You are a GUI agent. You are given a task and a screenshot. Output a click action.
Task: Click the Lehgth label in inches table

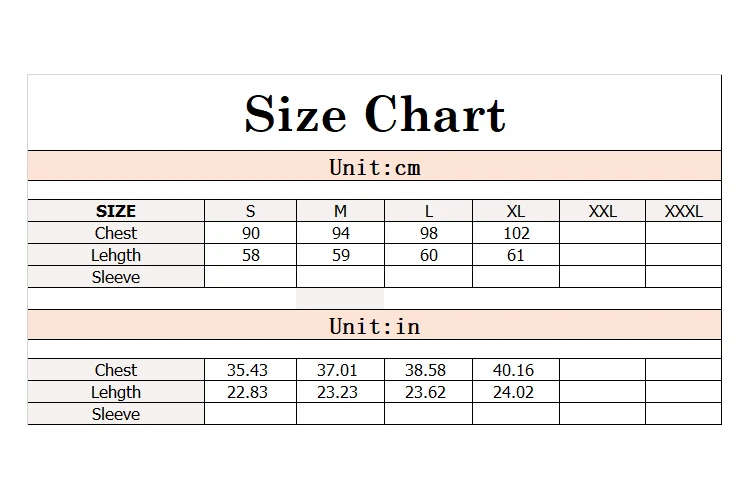pos(116,392)
